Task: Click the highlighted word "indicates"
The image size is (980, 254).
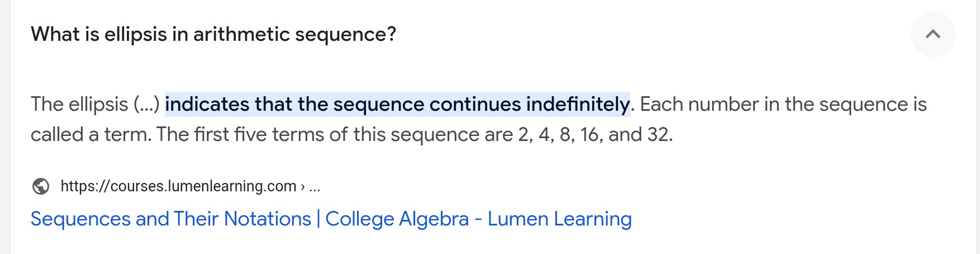Action: coord(207,104)
